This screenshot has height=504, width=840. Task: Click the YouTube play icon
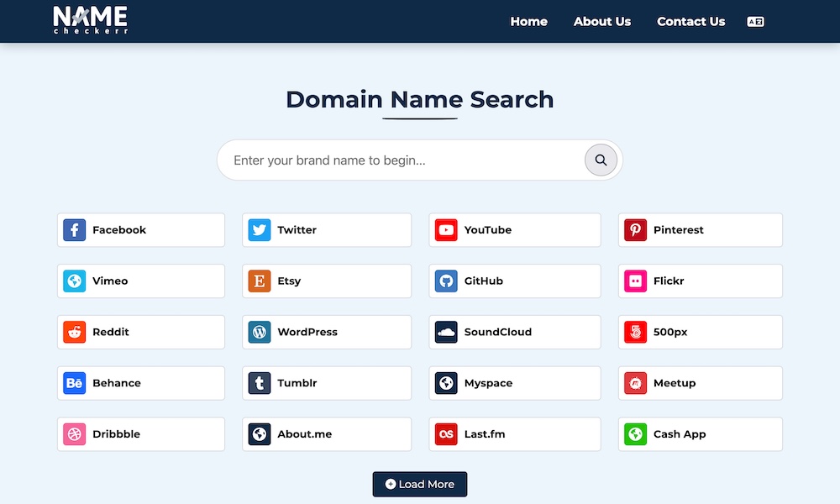446,230
